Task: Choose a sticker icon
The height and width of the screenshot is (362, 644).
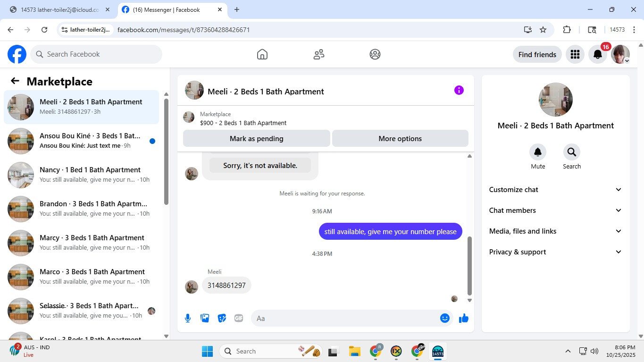Action: 222,318
